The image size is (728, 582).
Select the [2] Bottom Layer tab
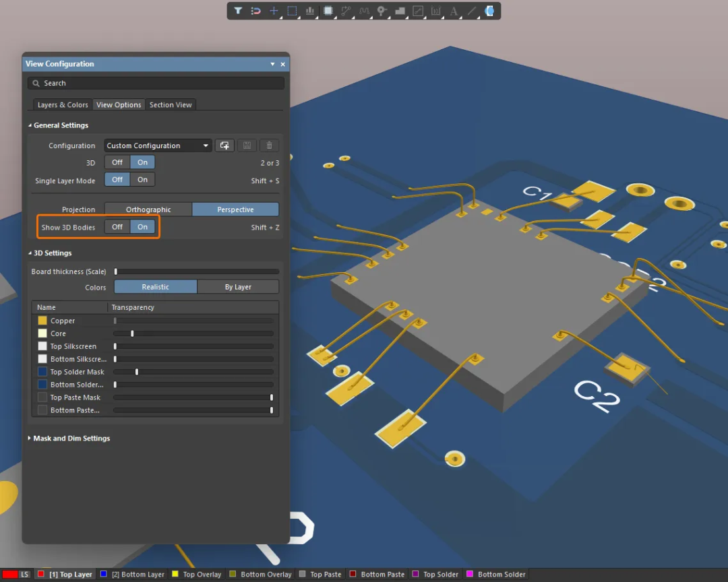[x=133, y=575]
